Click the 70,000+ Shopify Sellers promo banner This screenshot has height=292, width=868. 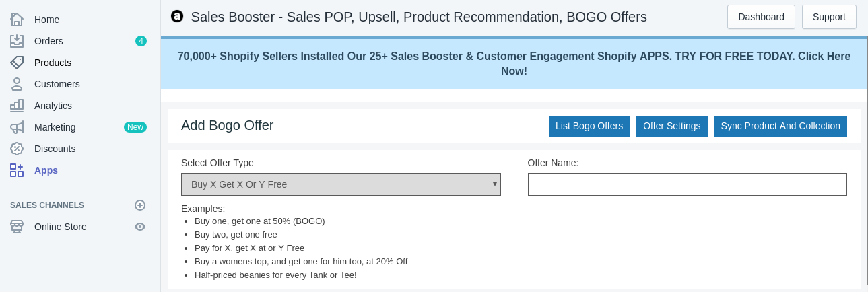point(514,64)
